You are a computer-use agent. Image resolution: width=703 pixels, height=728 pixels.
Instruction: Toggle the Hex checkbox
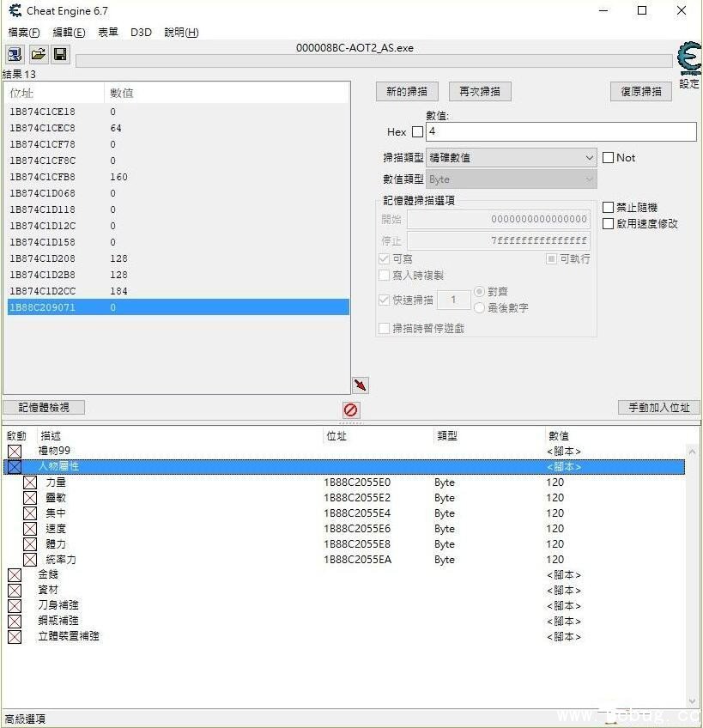(417, 132)
